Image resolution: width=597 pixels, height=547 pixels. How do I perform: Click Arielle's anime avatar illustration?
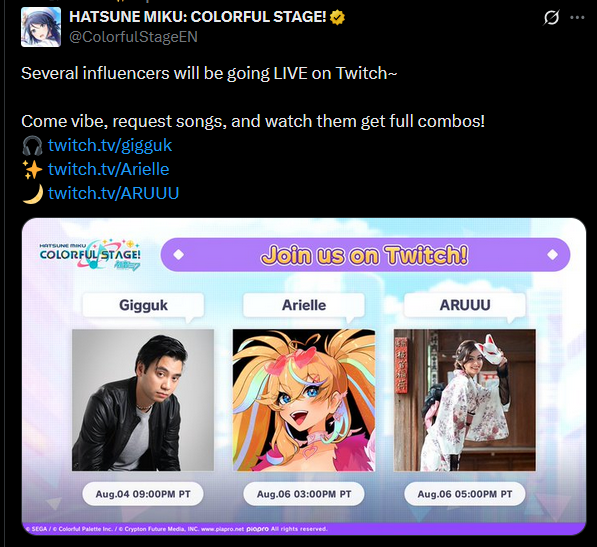pyautogui.click(x=304, y=400)
